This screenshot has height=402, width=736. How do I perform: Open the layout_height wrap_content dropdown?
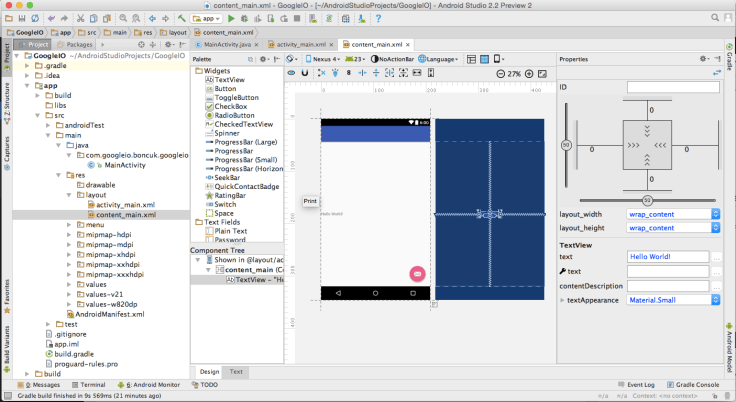tap(673, 228)
